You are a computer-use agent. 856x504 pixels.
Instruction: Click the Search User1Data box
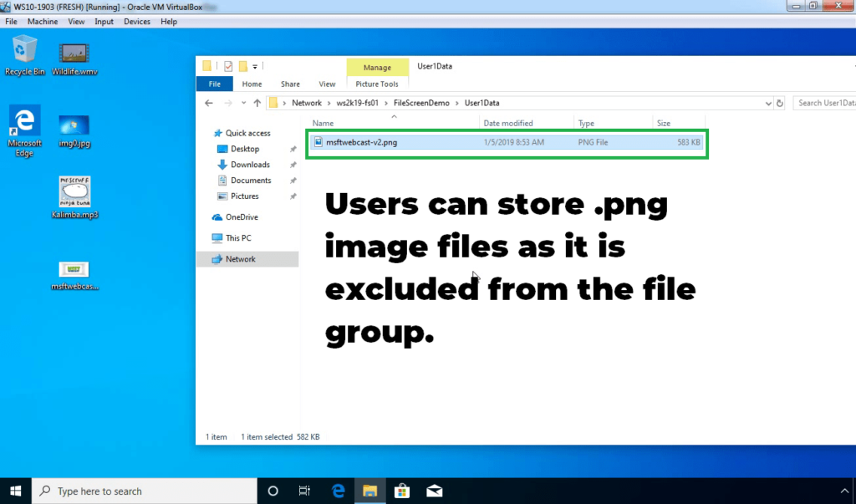pos(824,103)
